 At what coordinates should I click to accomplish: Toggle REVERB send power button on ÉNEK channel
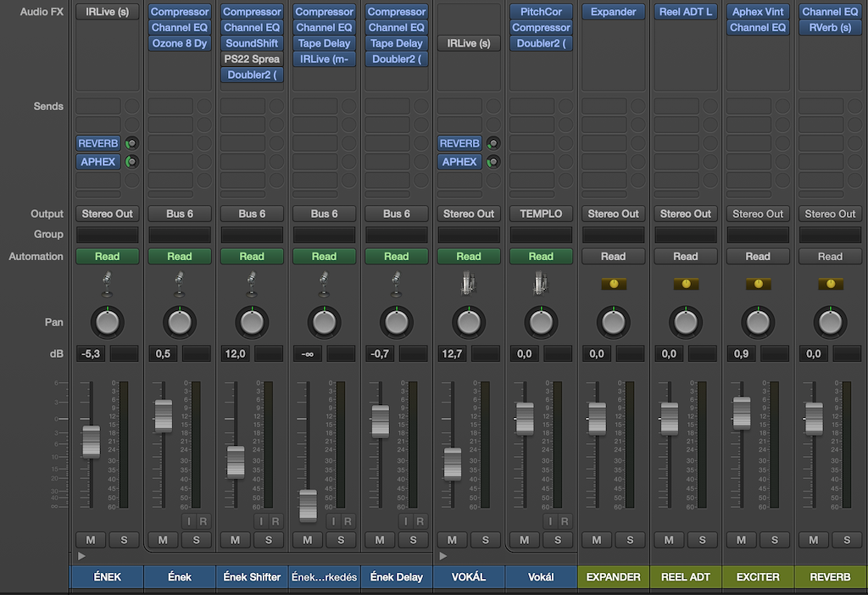pyautogui.click(x=131, y=143)
